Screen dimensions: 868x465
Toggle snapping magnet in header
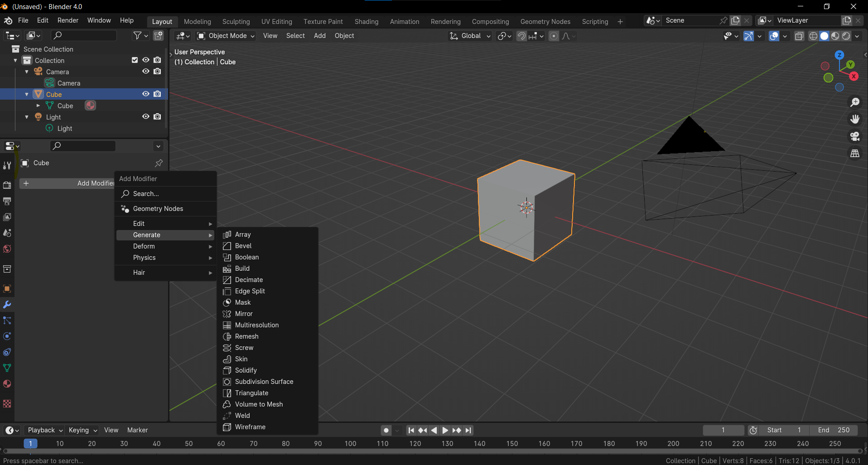[522, 36]
